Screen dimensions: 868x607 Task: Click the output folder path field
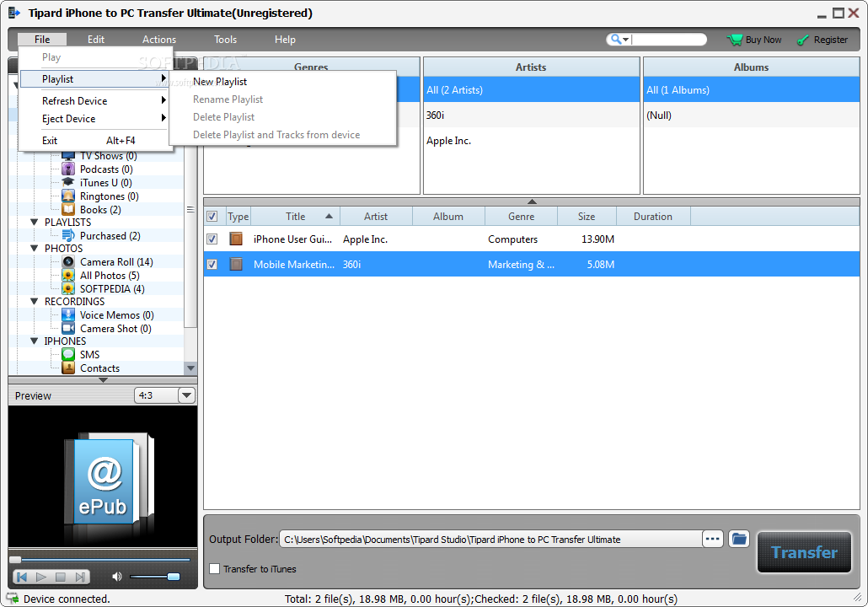coord(490,539)
